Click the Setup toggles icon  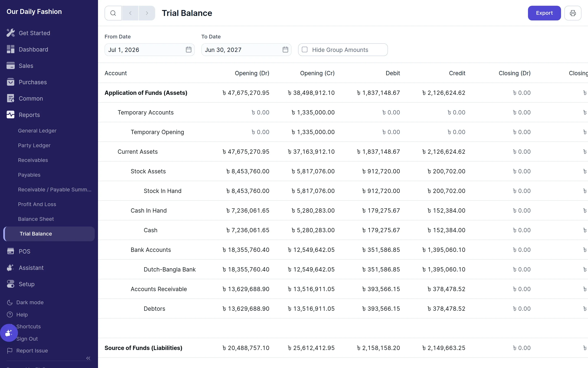[10, 284]
